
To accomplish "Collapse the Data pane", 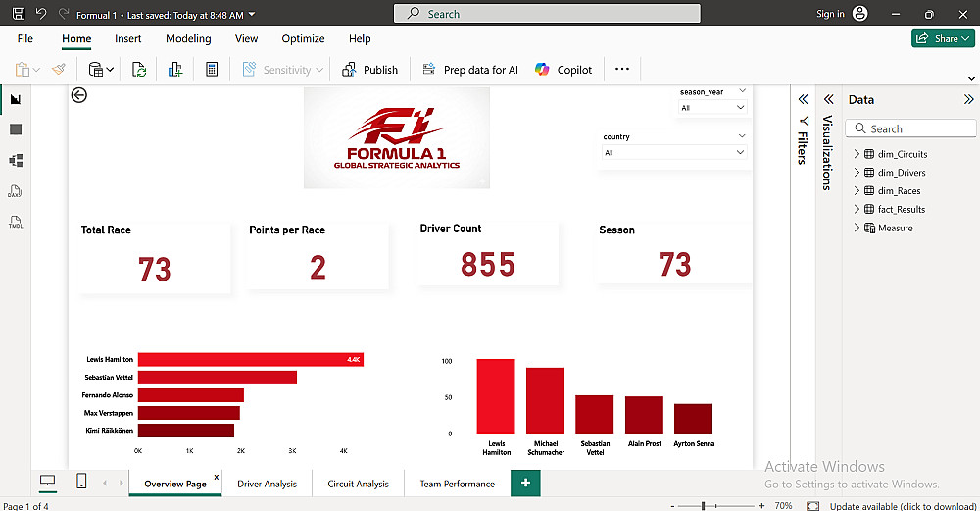I will tap(968, 99).
